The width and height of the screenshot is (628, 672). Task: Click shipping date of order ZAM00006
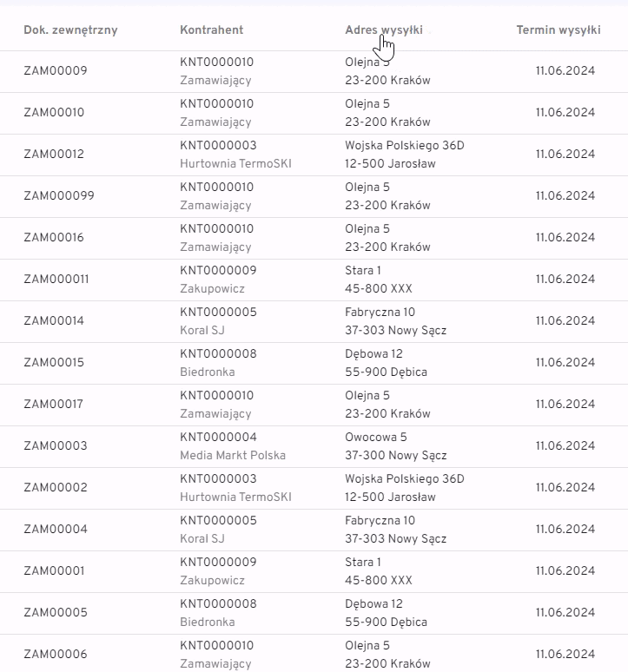[565, 655]
